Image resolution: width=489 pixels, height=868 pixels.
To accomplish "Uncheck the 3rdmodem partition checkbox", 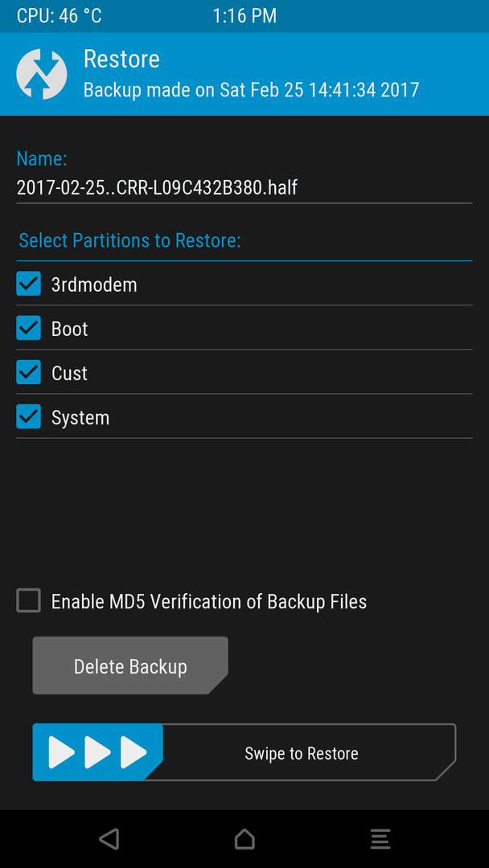I will pyautogui.click(x=28, y=284).
